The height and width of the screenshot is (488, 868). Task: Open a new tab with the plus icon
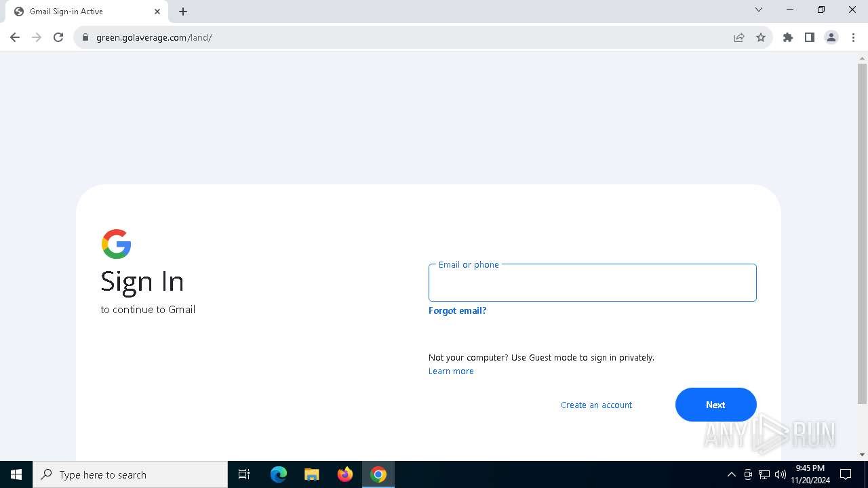click(x=183, y=12)
